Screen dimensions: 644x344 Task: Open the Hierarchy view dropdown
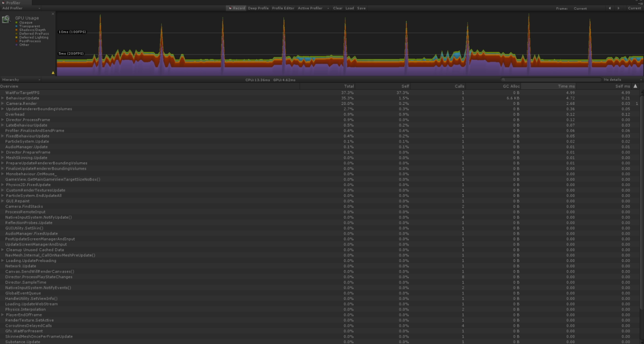coord(21,80)
